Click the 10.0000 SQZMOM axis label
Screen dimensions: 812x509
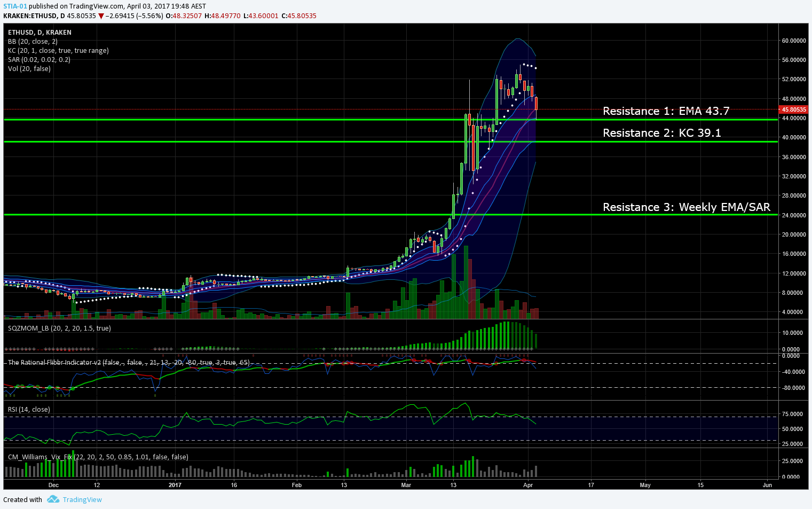click(792, 333)
